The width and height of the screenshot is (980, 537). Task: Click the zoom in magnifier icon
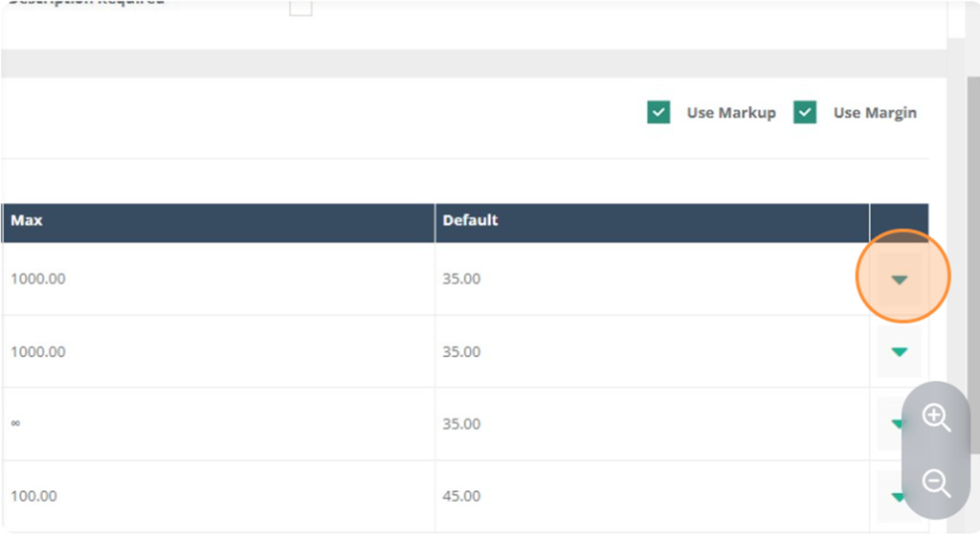[936, 417]
